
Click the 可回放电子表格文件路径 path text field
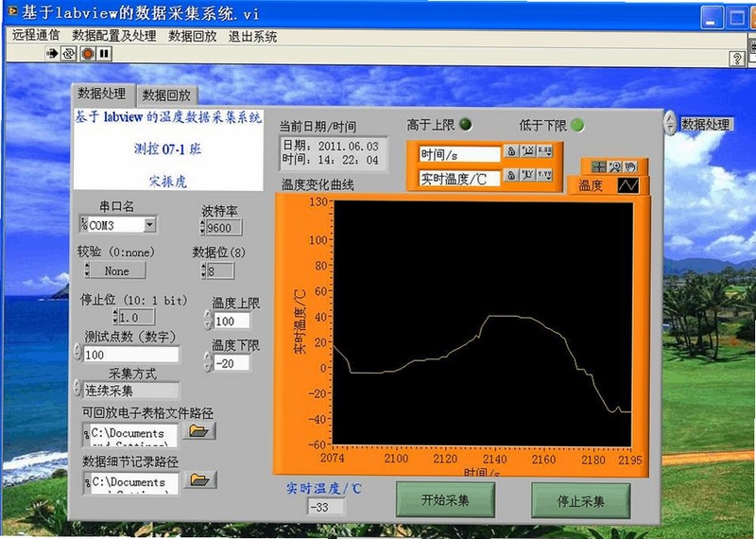134,435
